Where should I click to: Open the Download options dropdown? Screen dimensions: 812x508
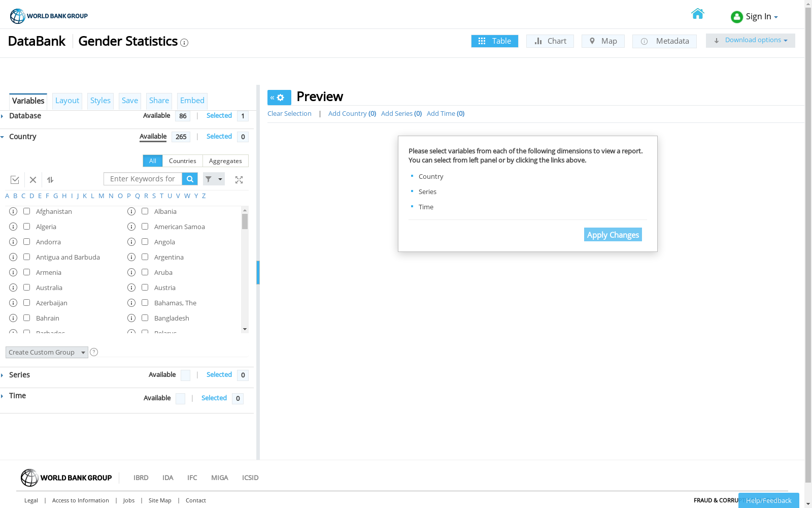pos(750,41)
